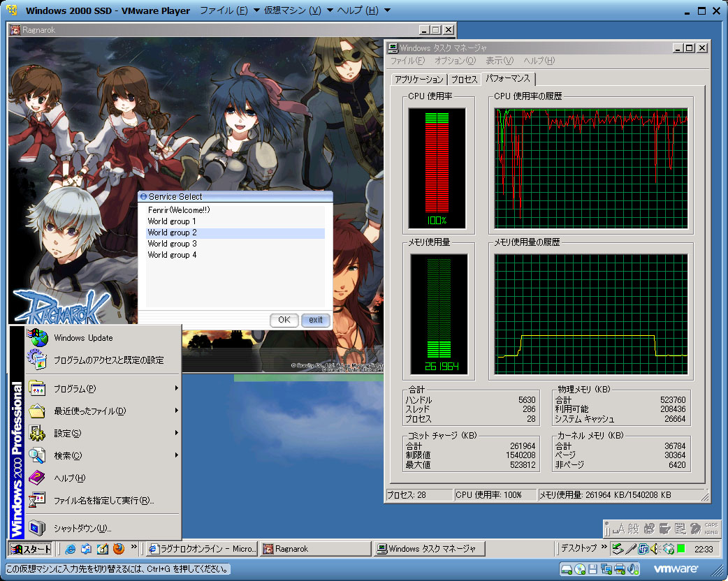Launch Firefox from quick launch bar

[119, 549]
